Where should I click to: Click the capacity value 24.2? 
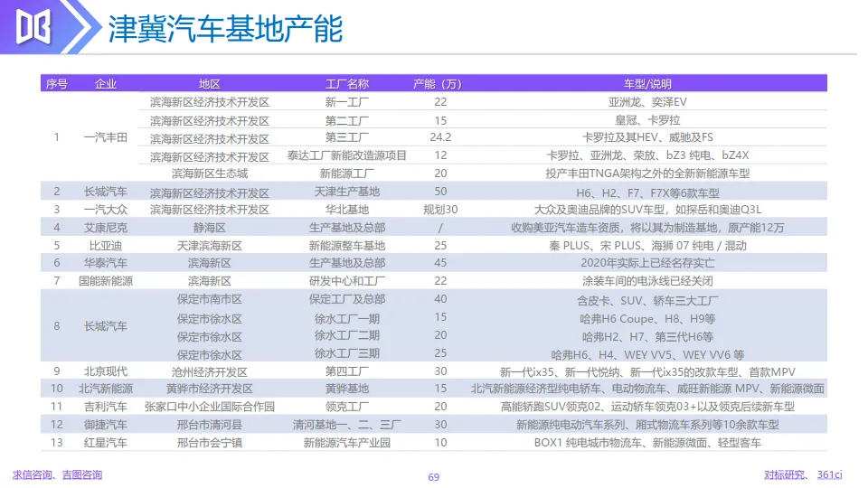[x=440, y=137]
